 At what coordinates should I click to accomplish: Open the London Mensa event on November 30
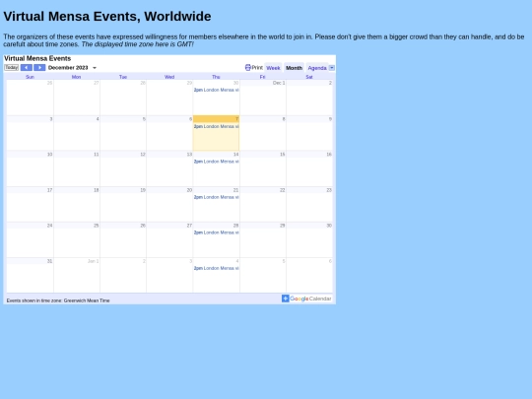point(216,90)
